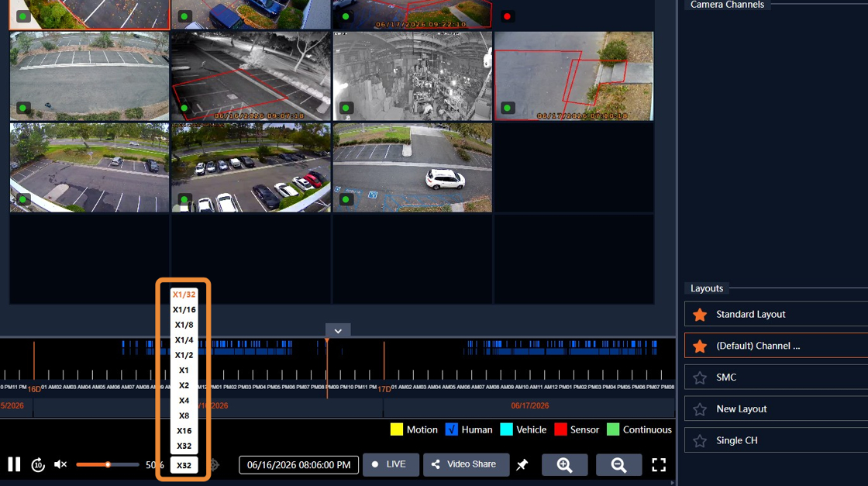
Task: Click green status dot on warehouse camera
Action: (x=346, y=108)
